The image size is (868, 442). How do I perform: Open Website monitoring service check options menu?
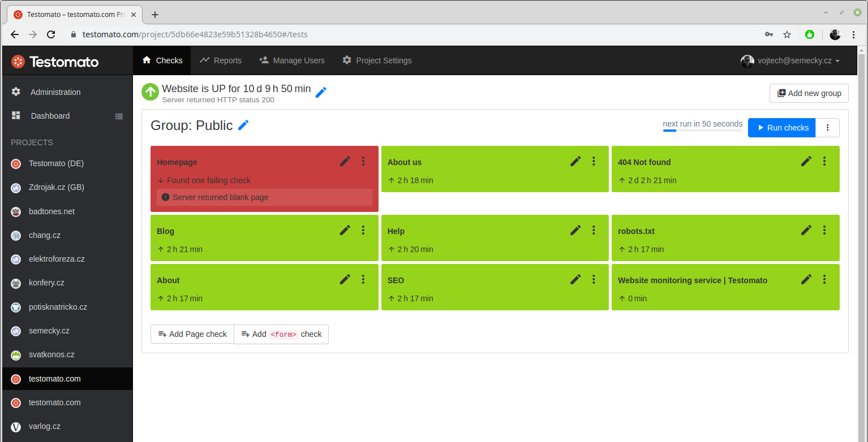coord(824,280)
